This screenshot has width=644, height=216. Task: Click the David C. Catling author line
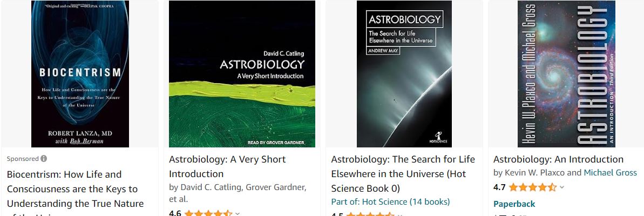pos(238,193)
